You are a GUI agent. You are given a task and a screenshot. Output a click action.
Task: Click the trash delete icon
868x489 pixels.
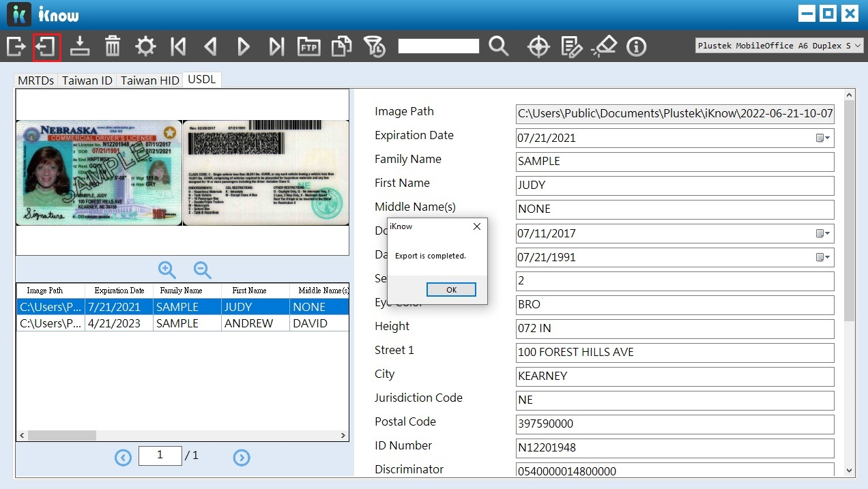click(x=113, y=47)
